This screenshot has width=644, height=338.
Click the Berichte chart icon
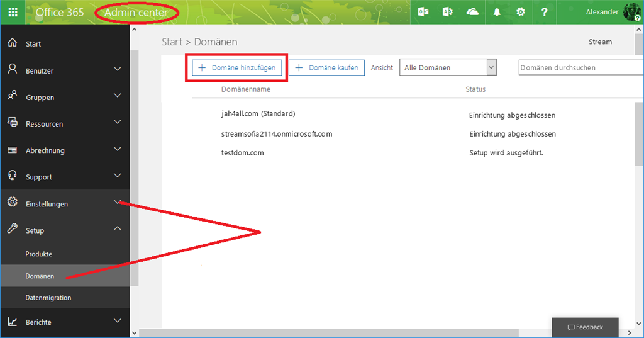[13, 322]
